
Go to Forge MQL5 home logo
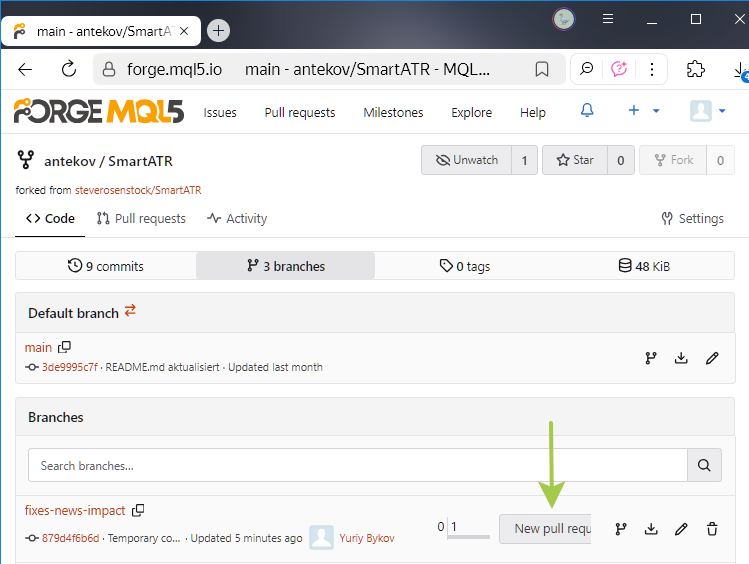(x=98, y=111)
